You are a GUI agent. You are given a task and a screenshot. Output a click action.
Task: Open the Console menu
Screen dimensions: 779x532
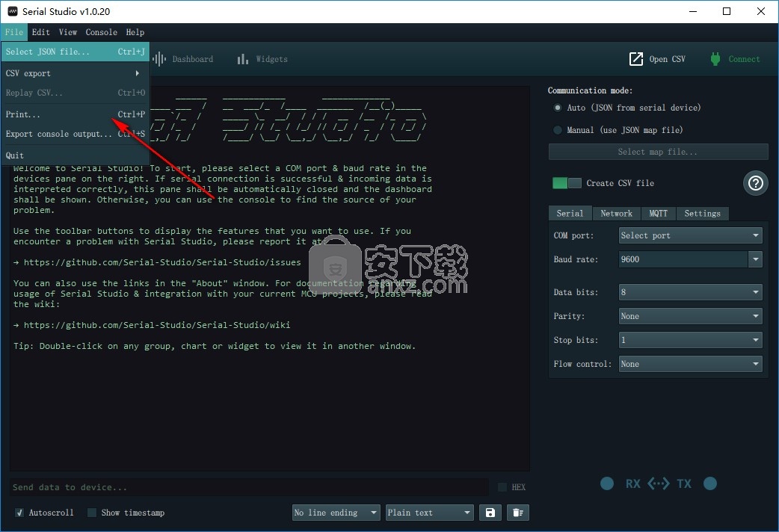(102, 32)
